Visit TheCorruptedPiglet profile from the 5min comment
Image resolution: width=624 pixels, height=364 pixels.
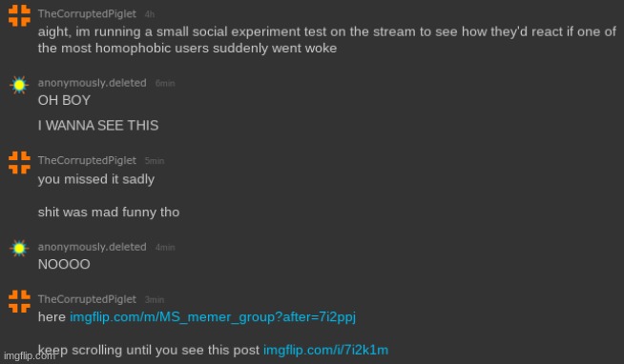tap(87, 160)
